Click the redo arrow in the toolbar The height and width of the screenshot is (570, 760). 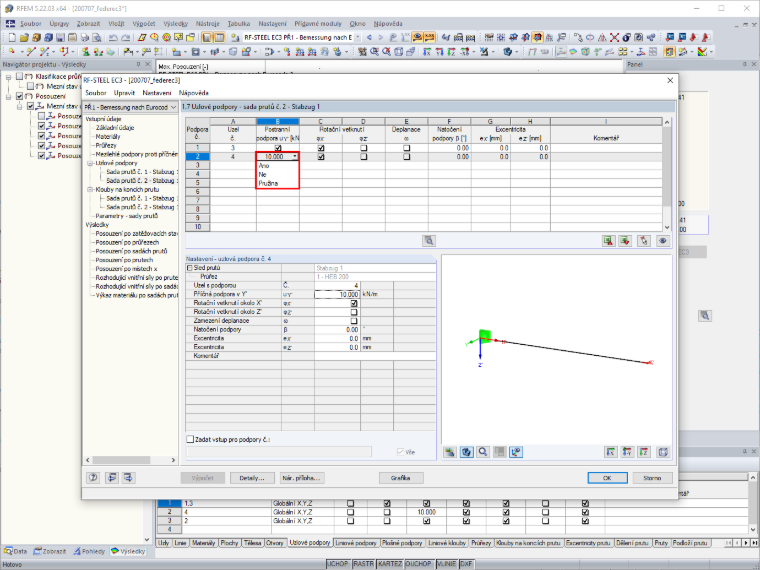coord(125,37)
